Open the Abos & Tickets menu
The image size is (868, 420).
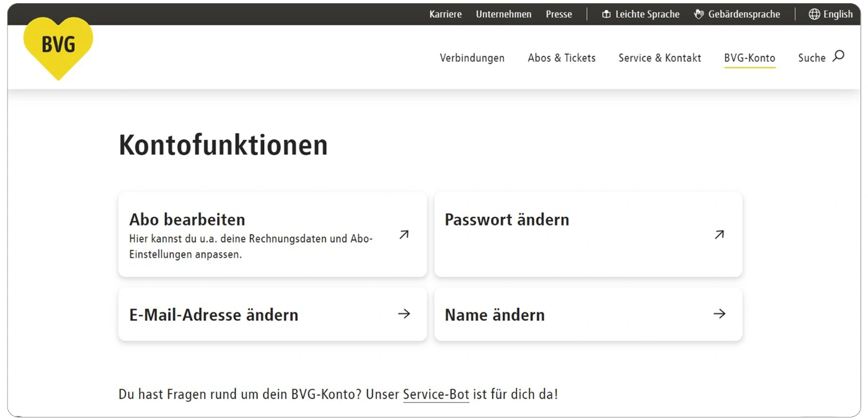(x=562, y=58)
